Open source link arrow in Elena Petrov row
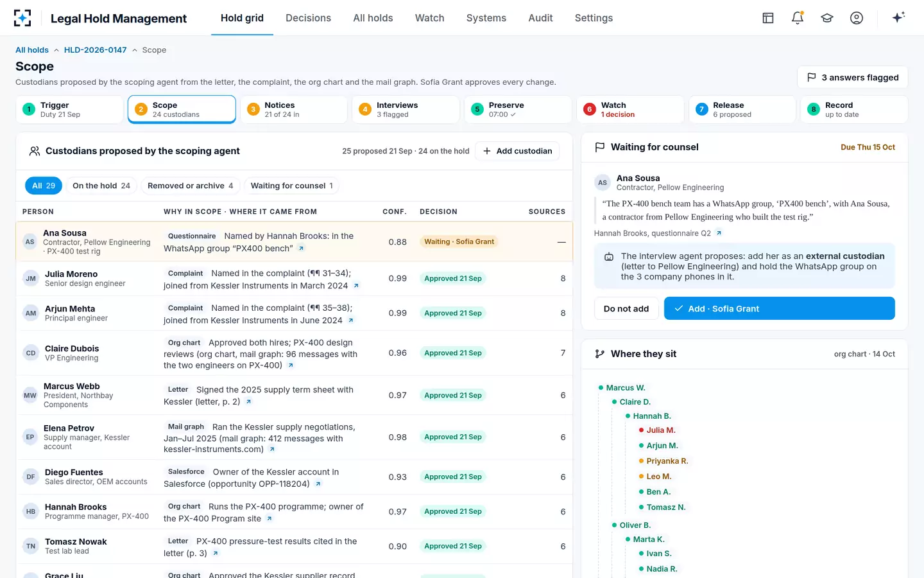Screen dimensions: 924x578 pos(272,450)
